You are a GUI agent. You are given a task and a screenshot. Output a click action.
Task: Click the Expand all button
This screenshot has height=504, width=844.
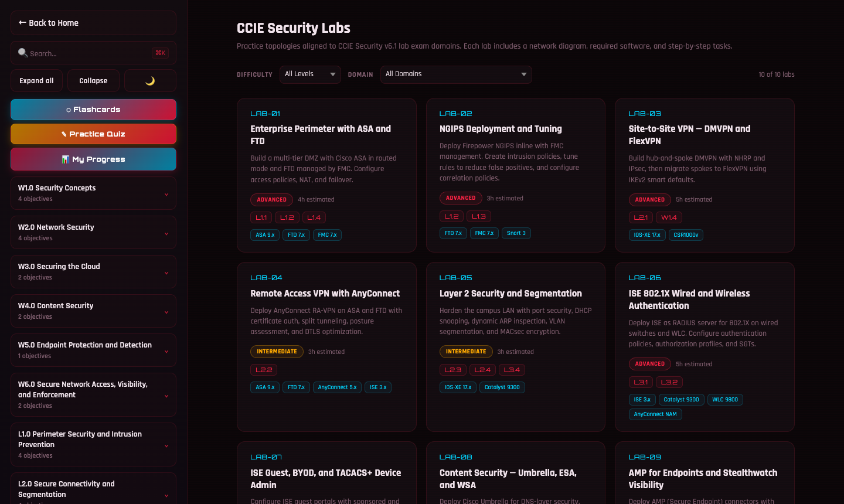(x=36, y=80)
